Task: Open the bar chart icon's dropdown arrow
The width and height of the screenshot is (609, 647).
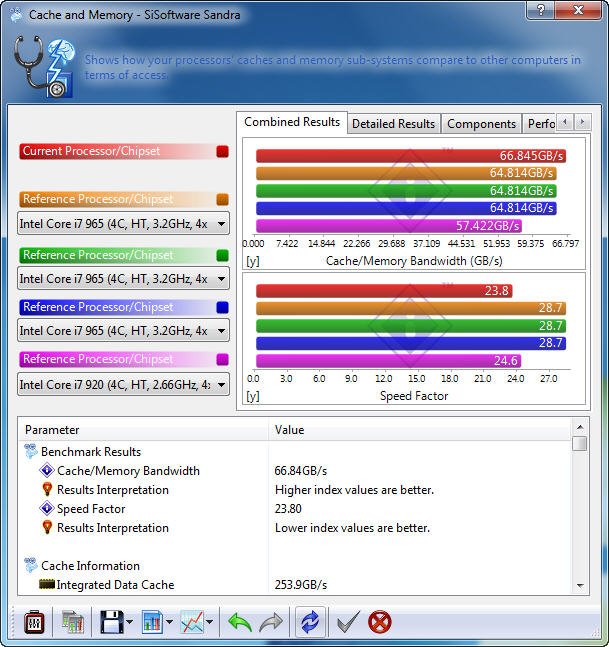Action: pyautogui.click(x=169, y=622)
